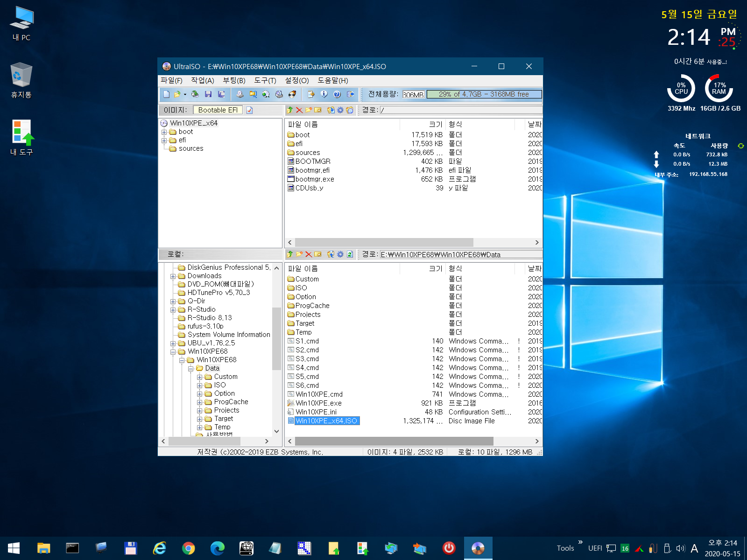Expand the Projects subfolder node in local tree
Image resolution: width=747 pixels, height=560 pixels.
pos(200,411)
